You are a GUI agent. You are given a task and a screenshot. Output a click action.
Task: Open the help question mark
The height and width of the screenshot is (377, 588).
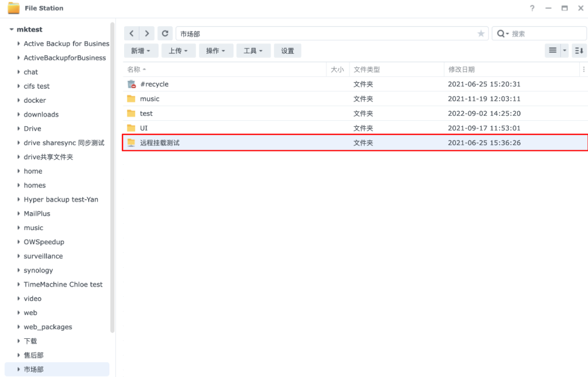(x=532, y=8)
